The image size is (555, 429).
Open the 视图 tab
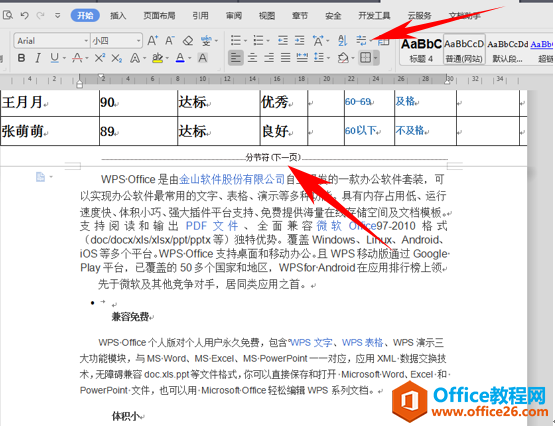[267, 16]
